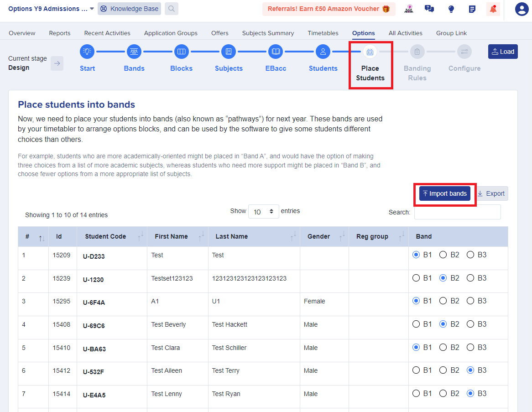The height and width of the screenshot is (412, 532).
Task: Click the Search input field
Action: [x=457, y=212]
